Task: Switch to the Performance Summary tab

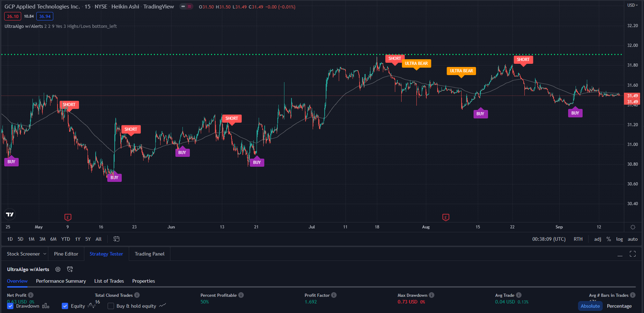Action: coord(61,281)
